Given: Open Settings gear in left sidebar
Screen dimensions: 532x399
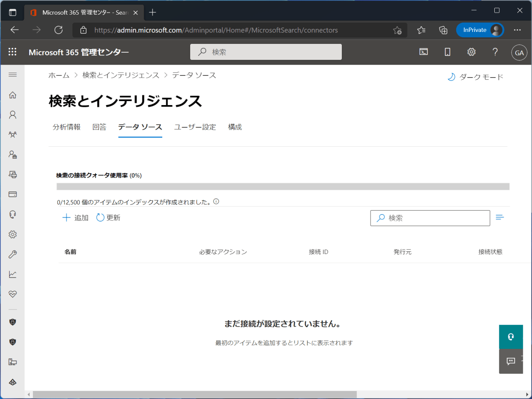Looking at the screenshot, I should click(12, 234).
